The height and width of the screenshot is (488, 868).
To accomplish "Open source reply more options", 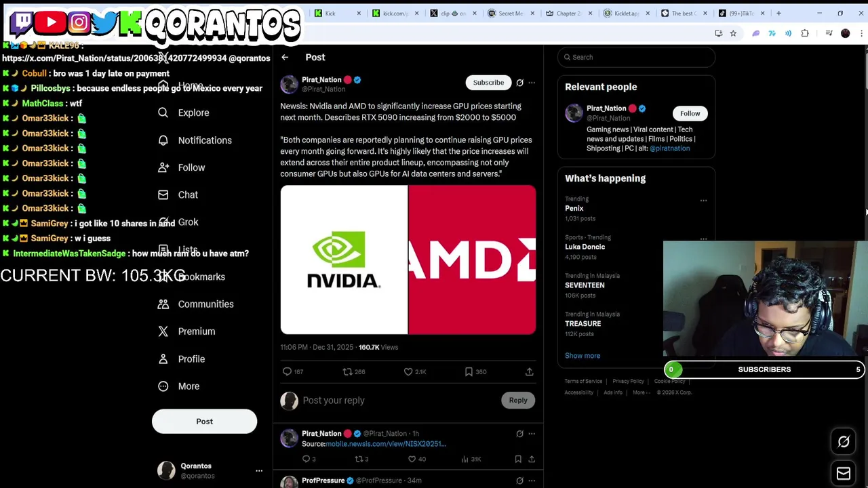I will pyautogui.click(x=532, y=434).
